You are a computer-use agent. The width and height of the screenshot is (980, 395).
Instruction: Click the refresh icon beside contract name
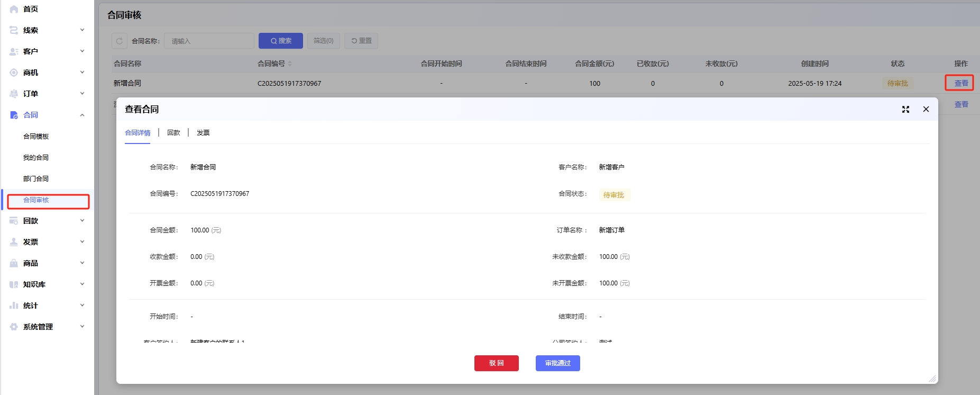point(120,41)
